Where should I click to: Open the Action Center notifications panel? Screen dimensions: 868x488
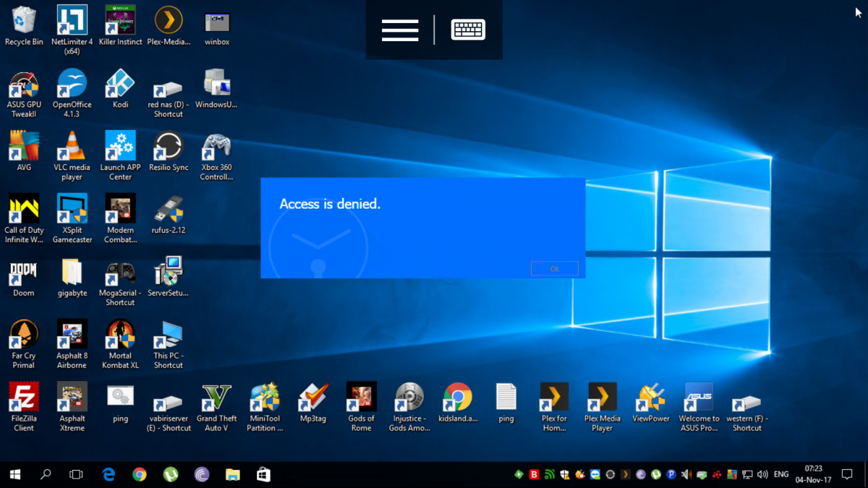coord(848,475)
